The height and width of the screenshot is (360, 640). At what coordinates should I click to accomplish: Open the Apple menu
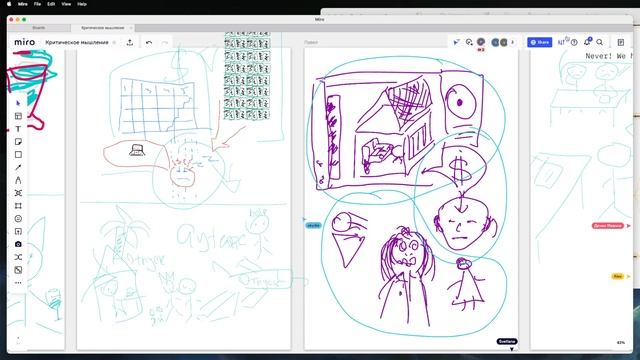point(9,4)
